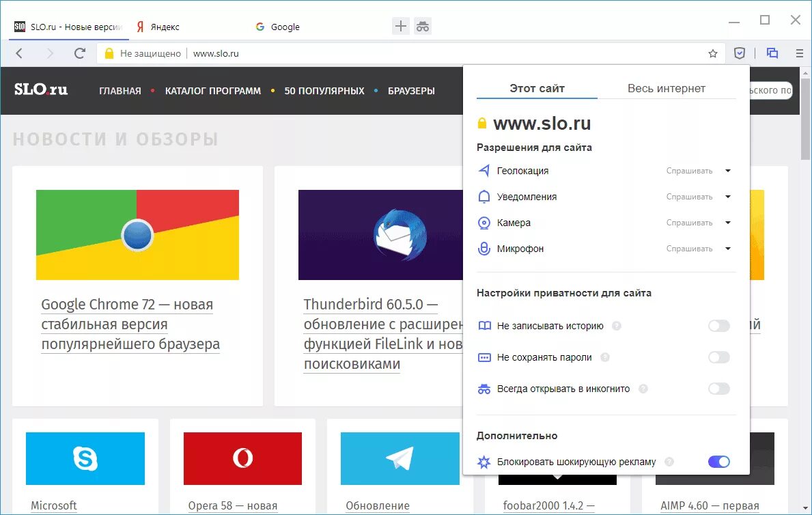Image resolution: width=812 pixels, height=515 pixels.
Task: Open the foobar2000 1.4.2 link
Action: click(x=549, y=505)
